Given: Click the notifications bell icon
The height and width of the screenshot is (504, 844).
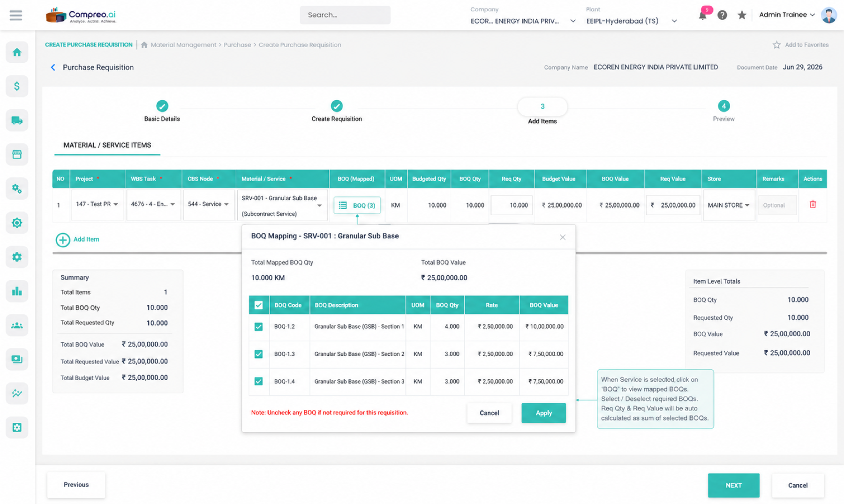Looking at the screenshot, I should (702, 15).
